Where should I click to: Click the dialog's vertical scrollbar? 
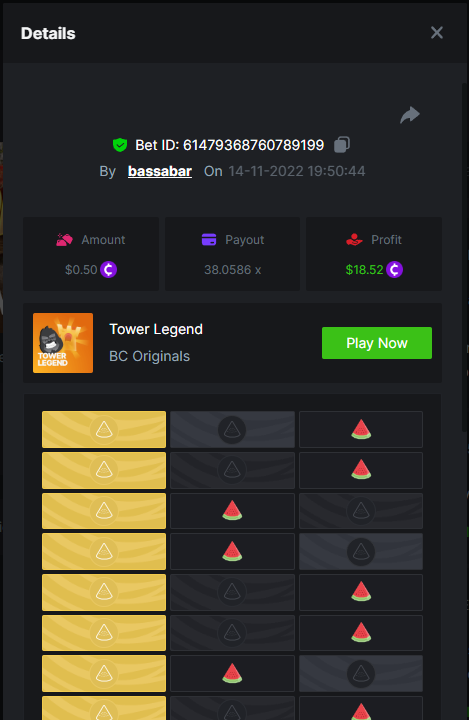(465, 257)
